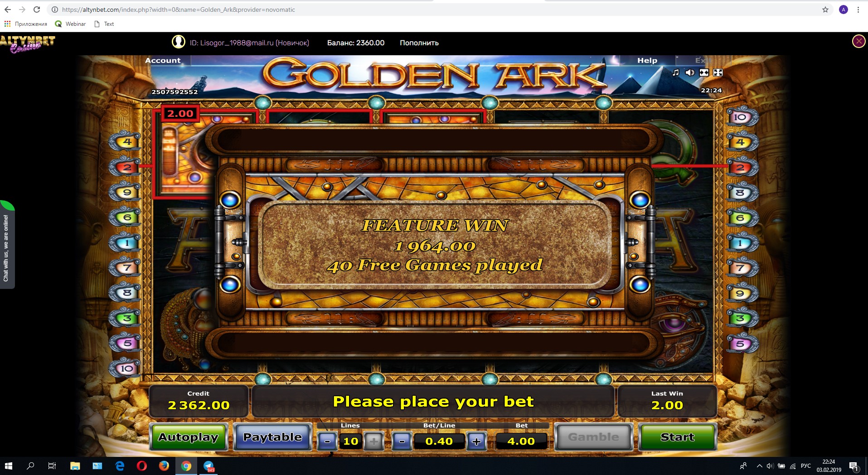Toggle the game music note icon
This screenshot has height=475, width=868.
point(676,72)
